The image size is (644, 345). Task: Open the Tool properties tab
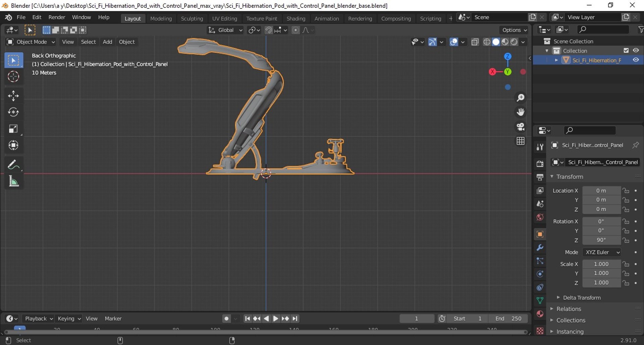[540, 147]
